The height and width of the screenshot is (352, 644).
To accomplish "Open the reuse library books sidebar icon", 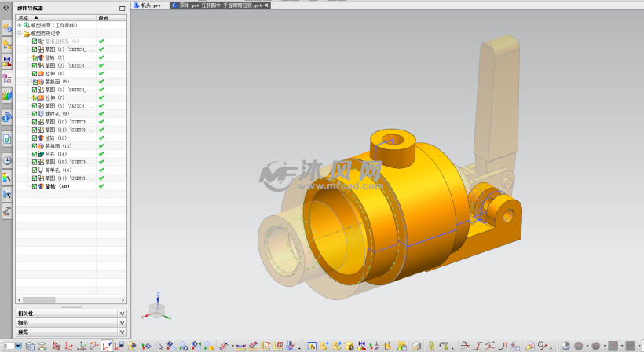I will tap(7, 95).
